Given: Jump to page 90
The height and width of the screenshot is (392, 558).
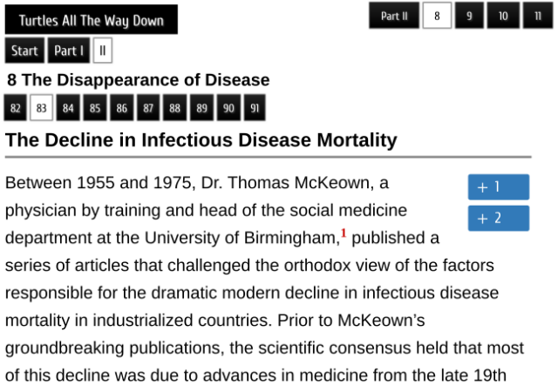Looking at the screenshot, I should pos(228,108).
